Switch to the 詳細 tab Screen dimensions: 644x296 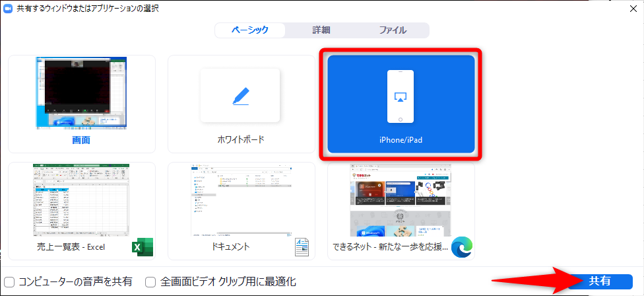click(x=321, y=30)
